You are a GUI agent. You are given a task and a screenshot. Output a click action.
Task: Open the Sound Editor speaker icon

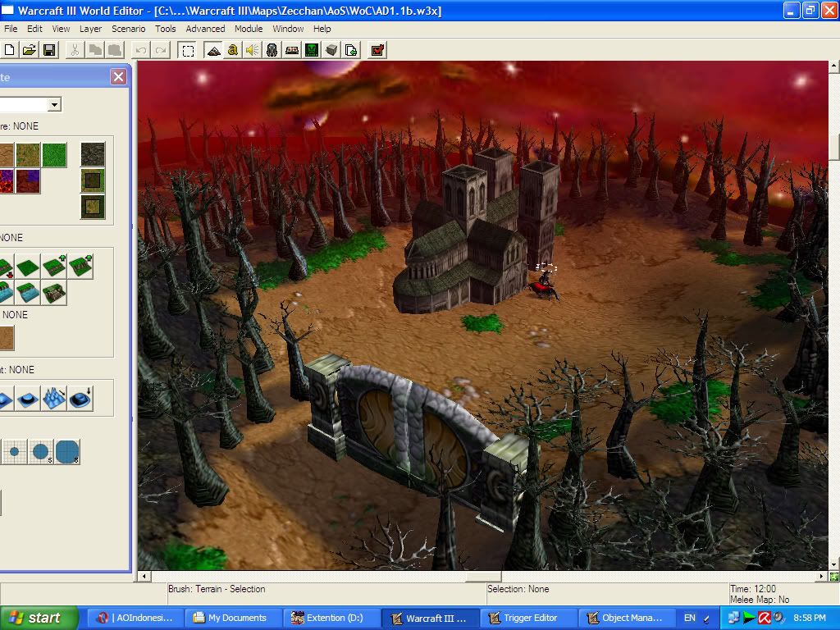(252, 50)
